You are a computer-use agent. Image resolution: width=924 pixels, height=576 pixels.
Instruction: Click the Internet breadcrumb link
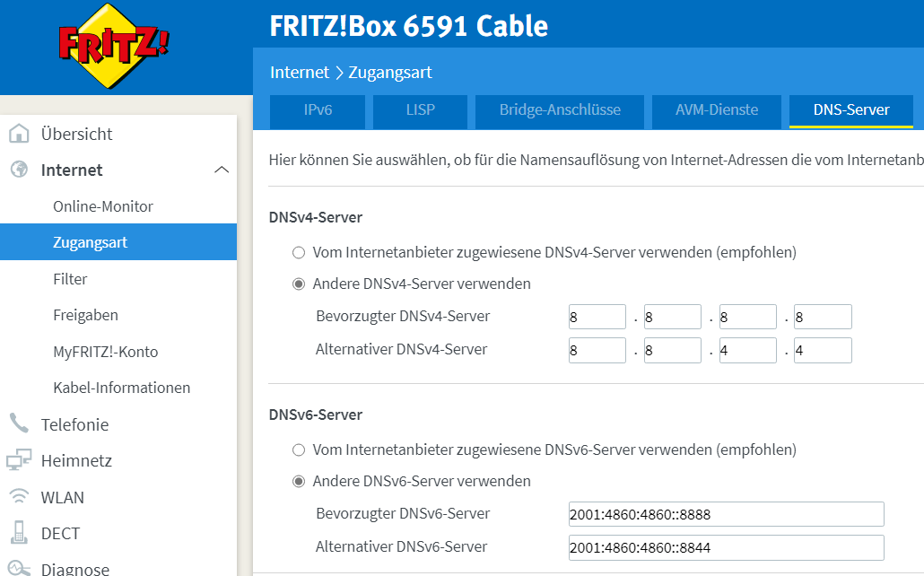click(x=300, y=73)
